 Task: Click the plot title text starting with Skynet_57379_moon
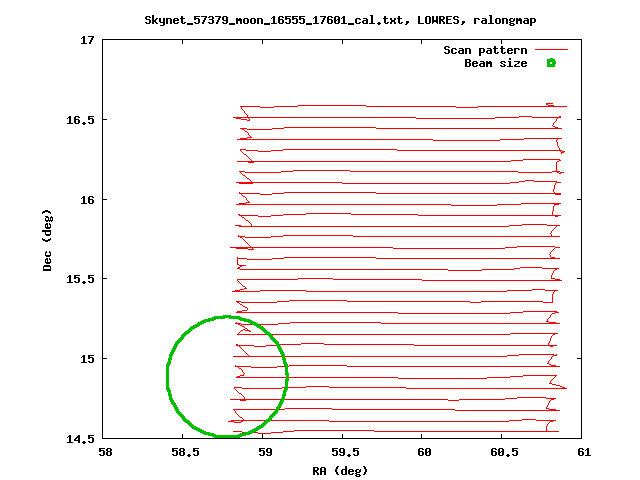coord(340,20)
